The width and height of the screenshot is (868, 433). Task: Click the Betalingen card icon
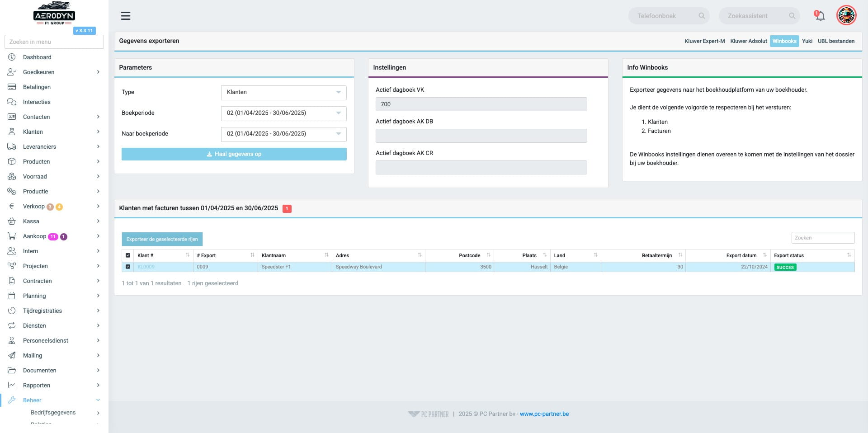point(12,87)
